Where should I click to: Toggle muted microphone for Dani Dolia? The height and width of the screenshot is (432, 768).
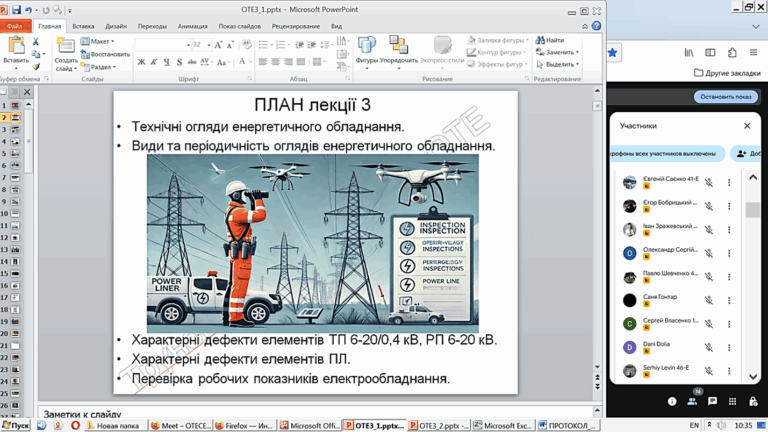(708, 348)
